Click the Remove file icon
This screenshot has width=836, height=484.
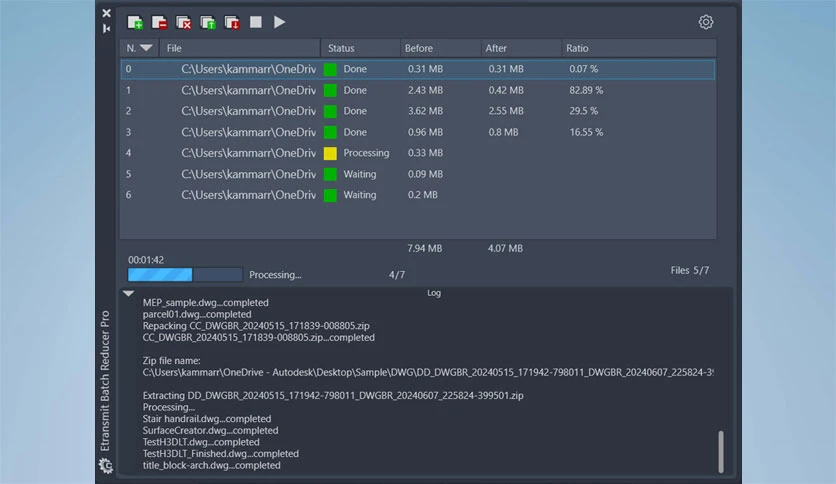159,22
